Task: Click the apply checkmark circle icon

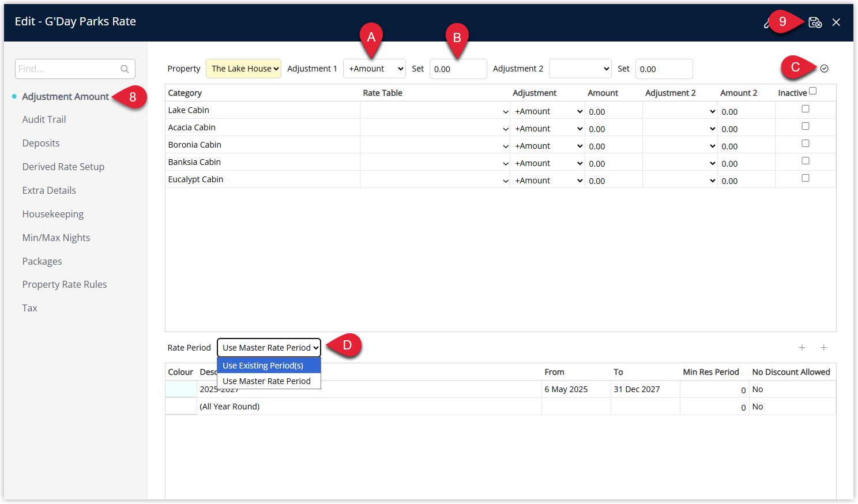Action: tap(825, 69)
